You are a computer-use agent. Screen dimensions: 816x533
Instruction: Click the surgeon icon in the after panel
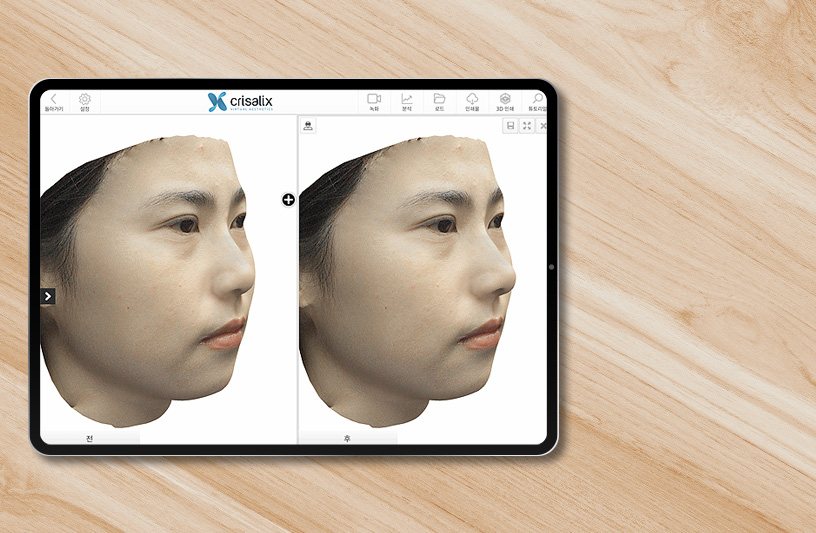[308, 125]
